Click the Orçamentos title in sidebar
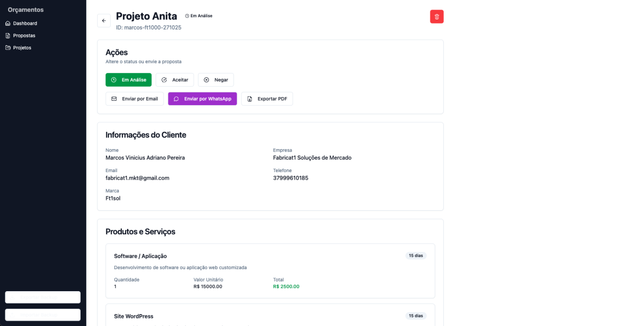The image size is (644, 326). click(x=26, y=10)
